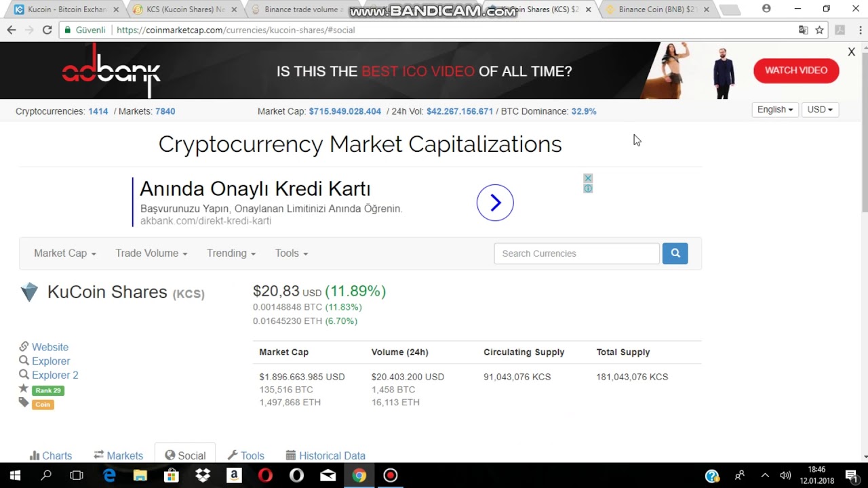Click the orange Coin tag badge

point(43,404)
